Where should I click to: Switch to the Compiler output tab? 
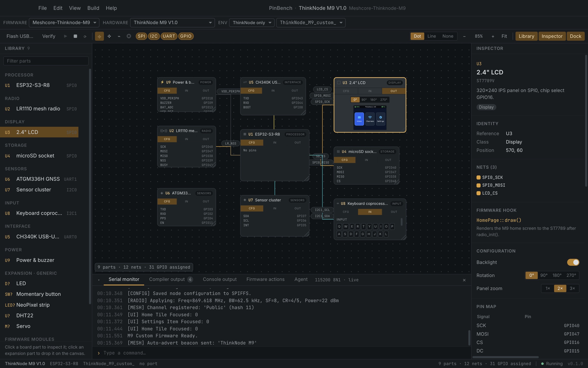click(x=171, y=279)
